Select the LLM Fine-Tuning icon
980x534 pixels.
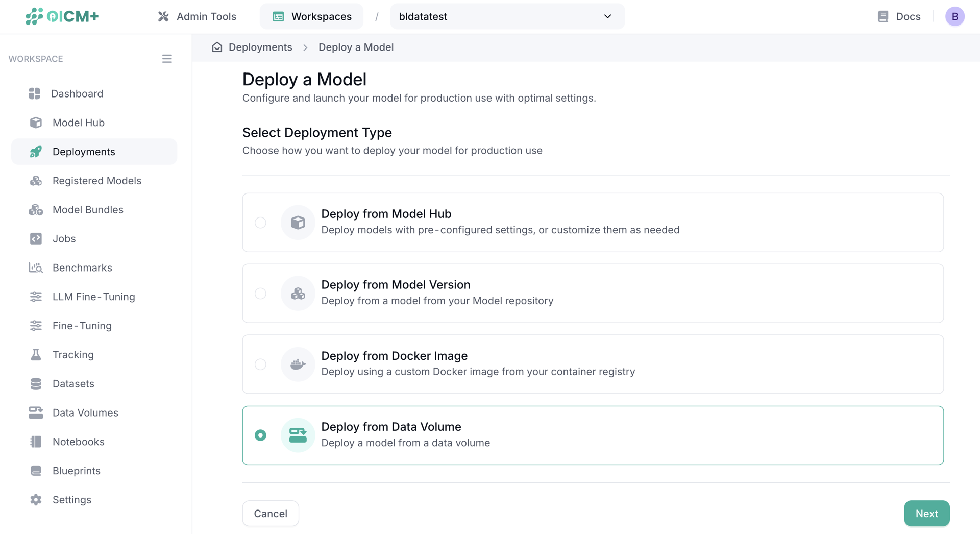pos(36,297)
